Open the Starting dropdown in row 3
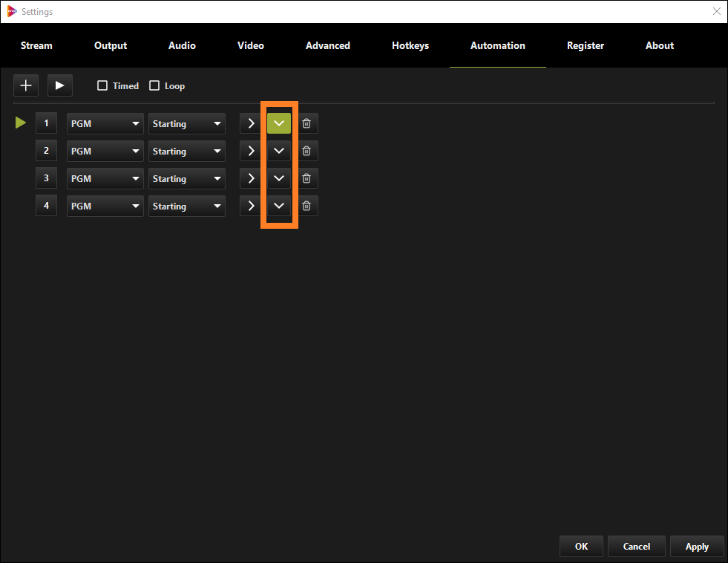The image size is (728, 563). pyautogui.click(x=187, y=178)
